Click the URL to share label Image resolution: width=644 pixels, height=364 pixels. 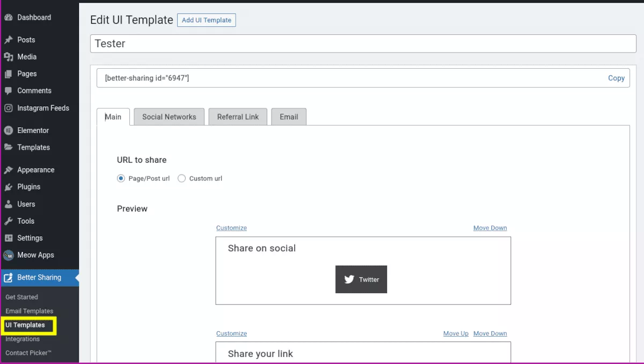(142, 160)
